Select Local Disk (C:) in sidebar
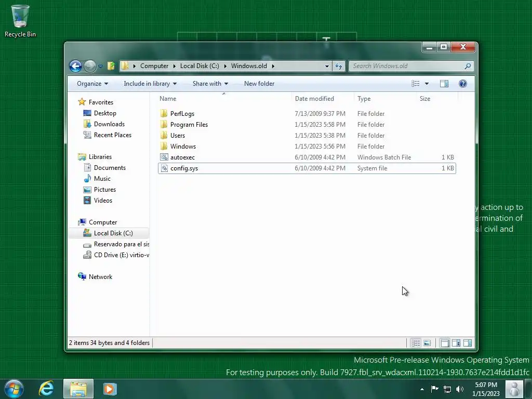This screenshot has width=532, height=399. (x=109, y=233)
